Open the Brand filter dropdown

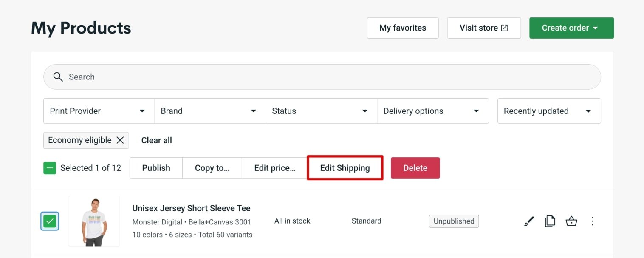(210, 111)
